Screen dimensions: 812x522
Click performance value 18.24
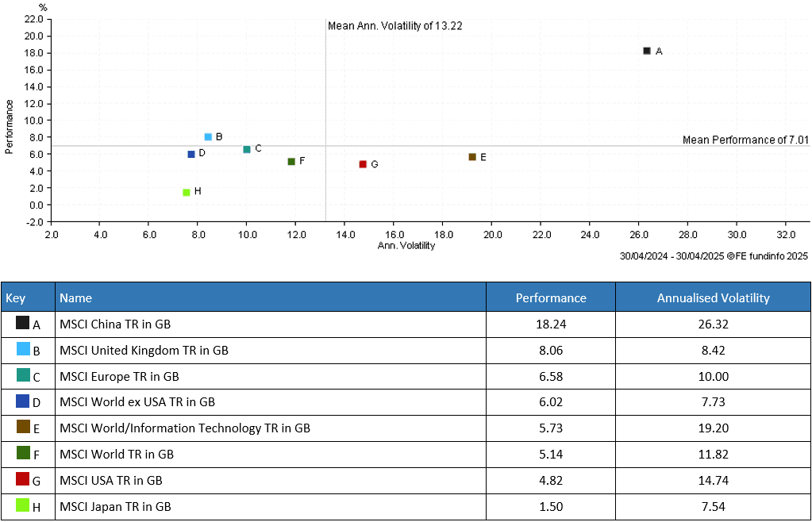pyautogui.click(x=551, y=324)
